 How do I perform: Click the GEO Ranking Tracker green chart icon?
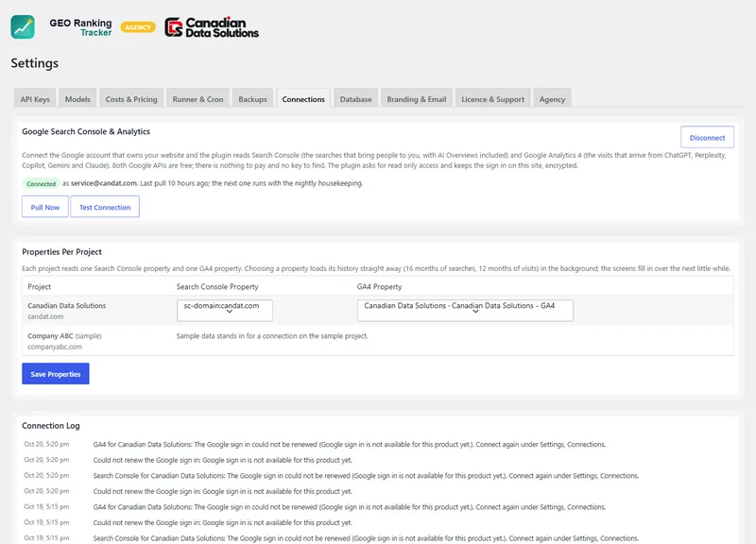pyautogui.click(x=23, y=27)
